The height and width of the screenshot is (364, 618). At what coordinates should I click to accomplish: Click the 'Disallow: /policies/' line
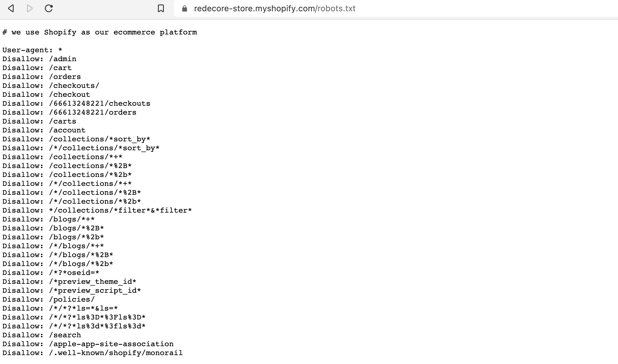coord(48,299)
